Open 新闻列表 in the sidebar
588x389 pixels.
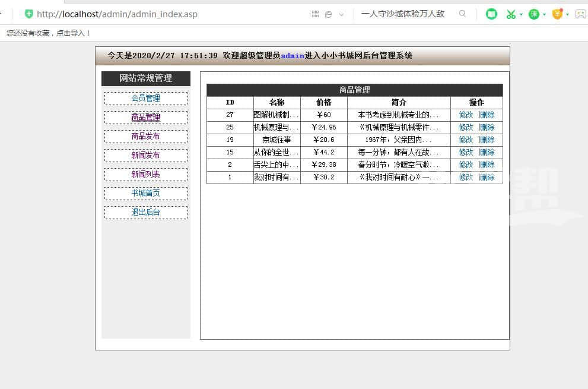coord(145,175)
